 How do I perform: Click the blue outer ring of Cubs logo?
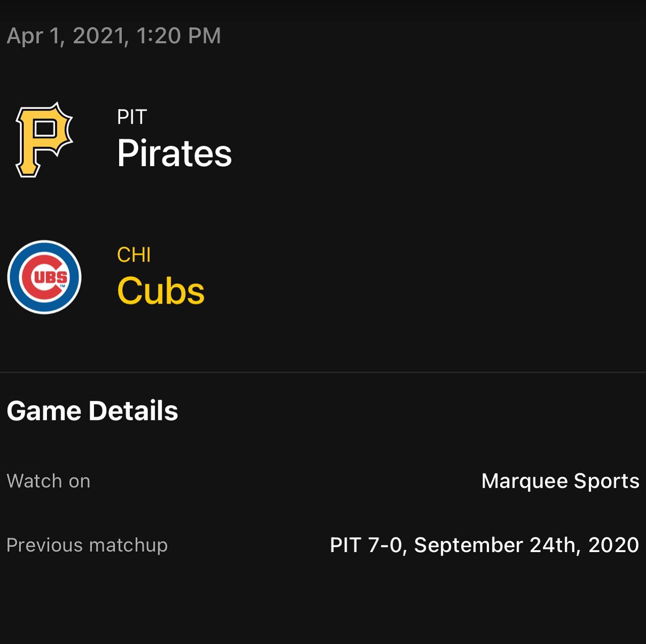[x=44, y=249]
